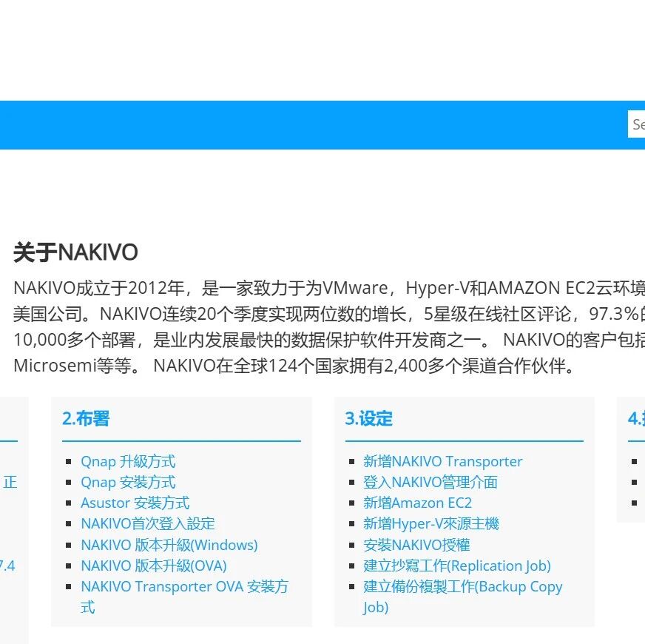The height and width of the screenshot is (644, 645).
Task: Open NAKIVO首次登入設定 link
Action: coord(148,524)
